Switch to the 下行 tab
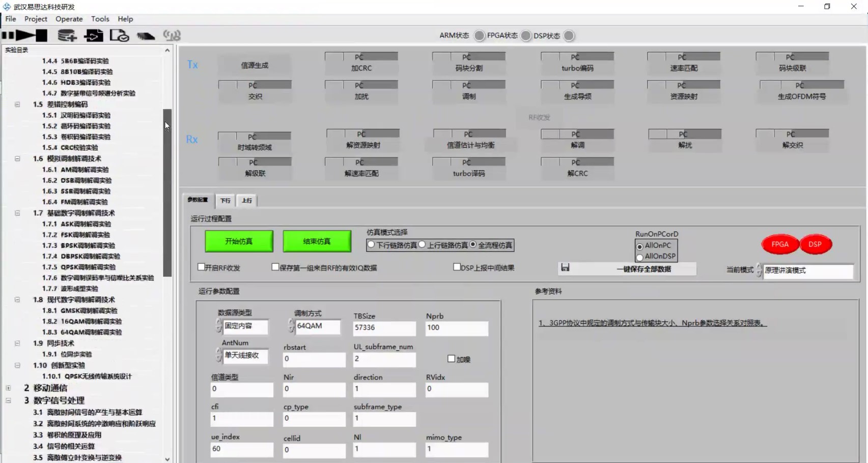The width and height of the screenshot is (868, 463). [225, 201]
